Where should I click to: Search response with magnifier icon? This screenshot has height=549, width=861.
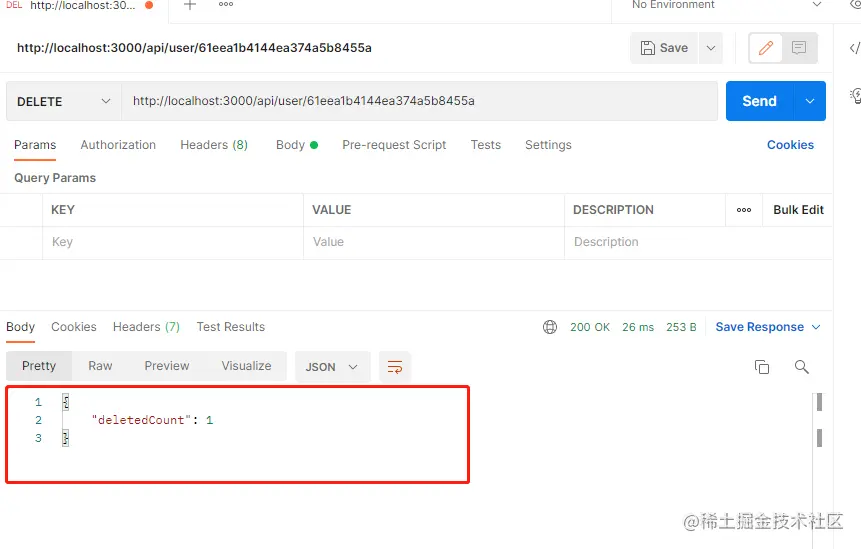pos(802,367)
